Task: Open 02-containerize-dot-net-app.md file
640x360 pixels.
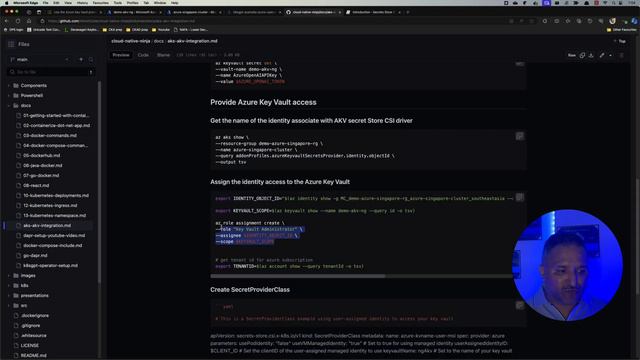Action: [x=56, y=126]
